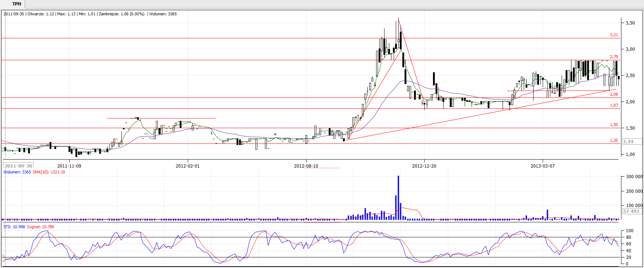Click the 2011-11-09 date axis marker
This screenshot has width=644, height=268.
[69, 166]
